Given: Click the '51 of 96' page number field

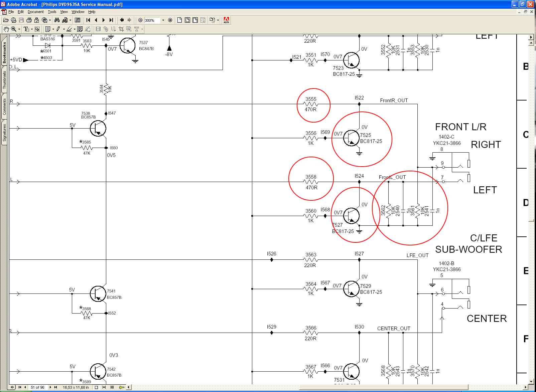Looking at the screenshot, I should [x=37, y=387].
